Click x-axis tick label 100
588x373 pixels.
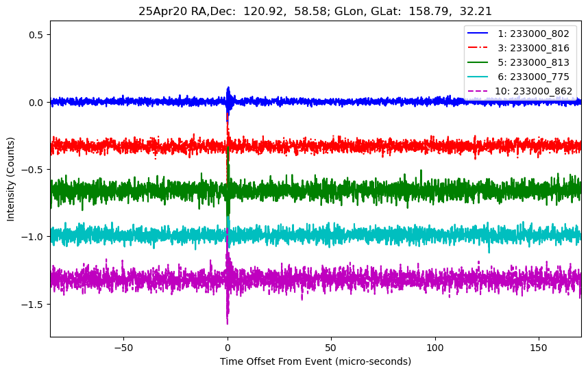[435, 348]
